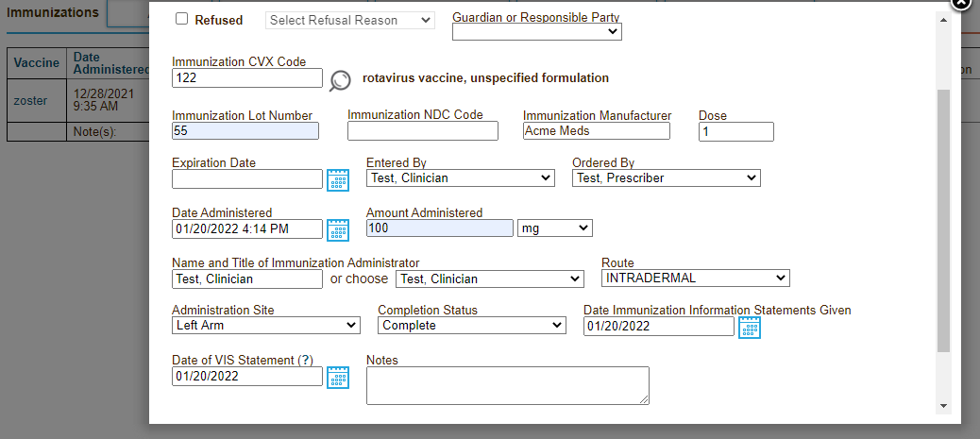Open the Date Administered calendar icon
Image resolution: width=980 pixels, height=439 pixels.
(x=337, y=229)
